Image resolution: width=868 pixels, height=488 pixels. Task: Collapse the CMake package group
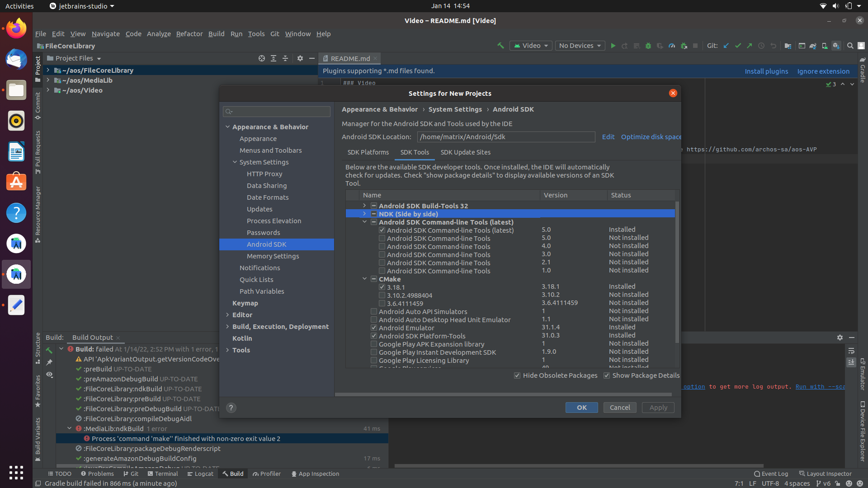(x=364, y=279)
